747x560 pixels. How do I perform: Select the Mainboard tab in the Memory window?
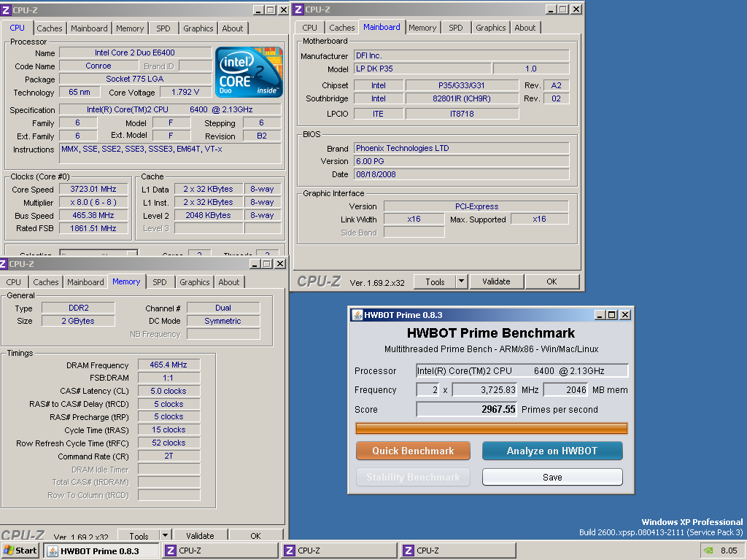85,282
